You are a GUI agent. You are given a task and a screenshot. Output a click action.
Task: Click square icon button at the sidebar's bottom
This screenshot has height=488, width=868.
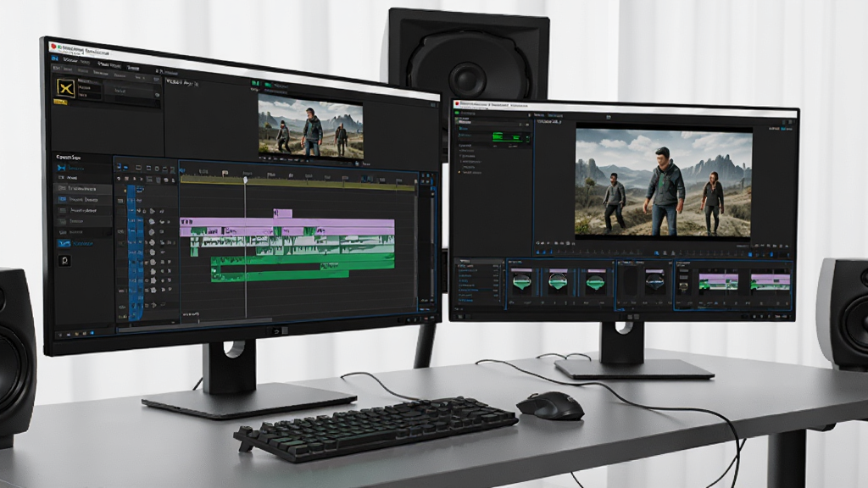pyautogui.click(x=64, y=260)
